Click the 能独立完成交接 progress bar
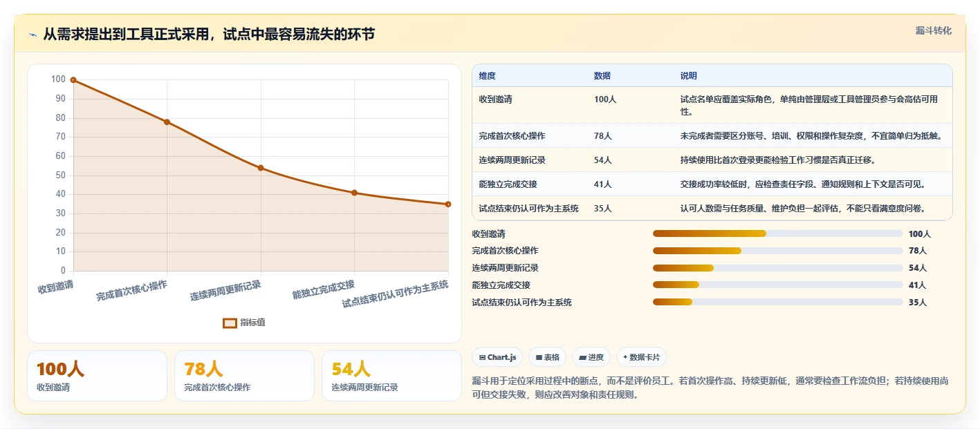Viewport: 980px width, 429px height. pos(778,285)
